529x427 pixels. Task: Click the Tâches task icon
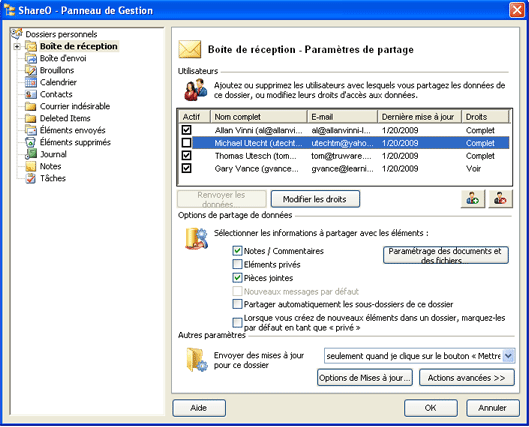pyautogui.click(x=31, y=178)
